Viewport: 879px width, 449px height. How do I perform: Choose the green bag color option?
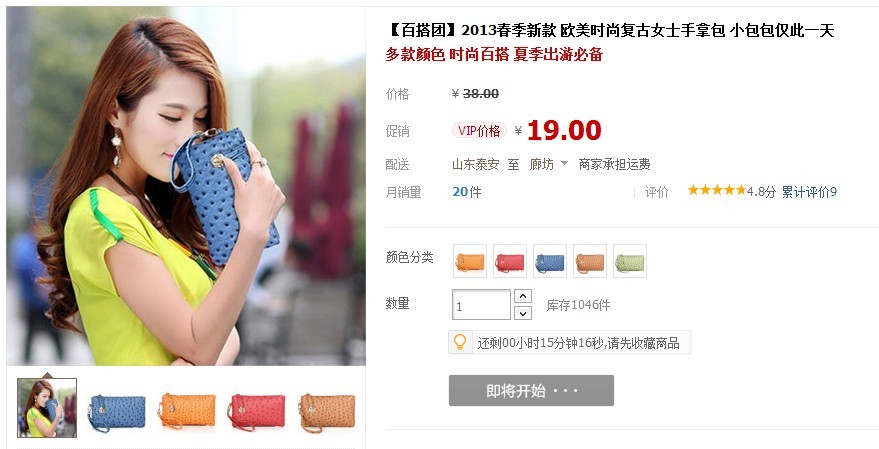click(x=630, y=261)
